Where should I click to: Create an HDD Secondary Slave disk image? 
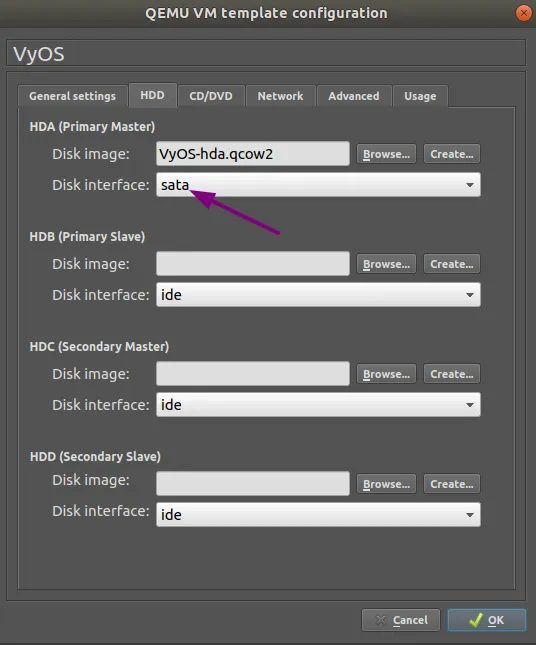(x=452, y=484)
